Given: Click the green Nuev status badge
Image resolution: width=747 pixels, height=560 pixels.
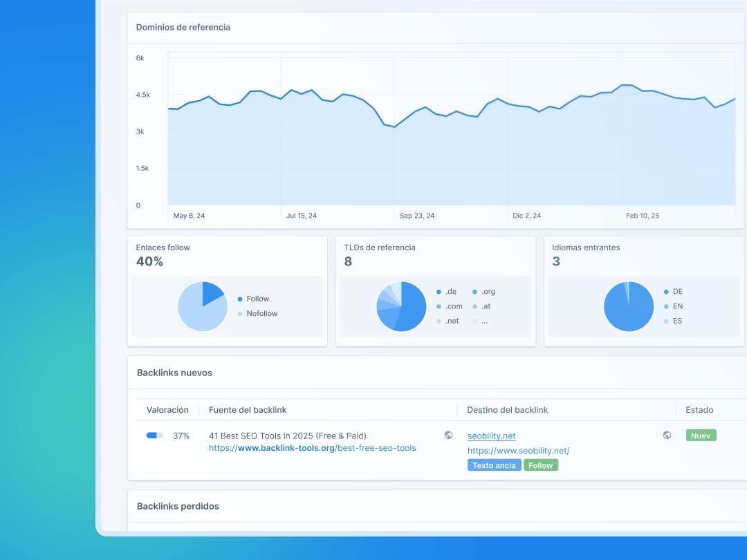Looking at the screenshot, I should coord(701,436).
